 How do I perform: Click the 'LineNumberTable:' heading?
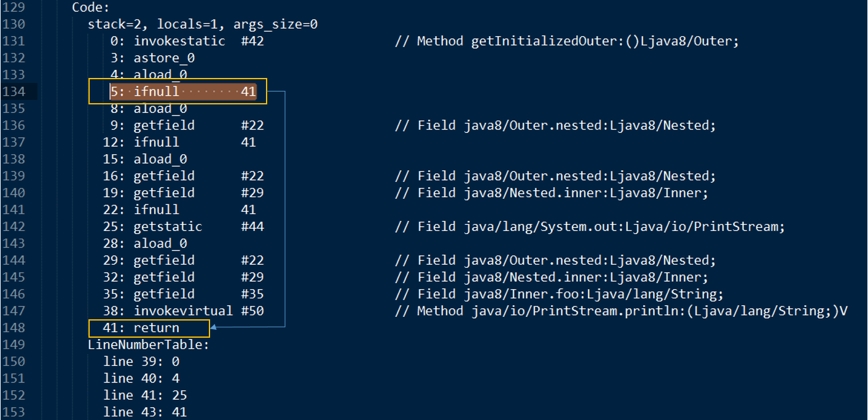[149, 344]
